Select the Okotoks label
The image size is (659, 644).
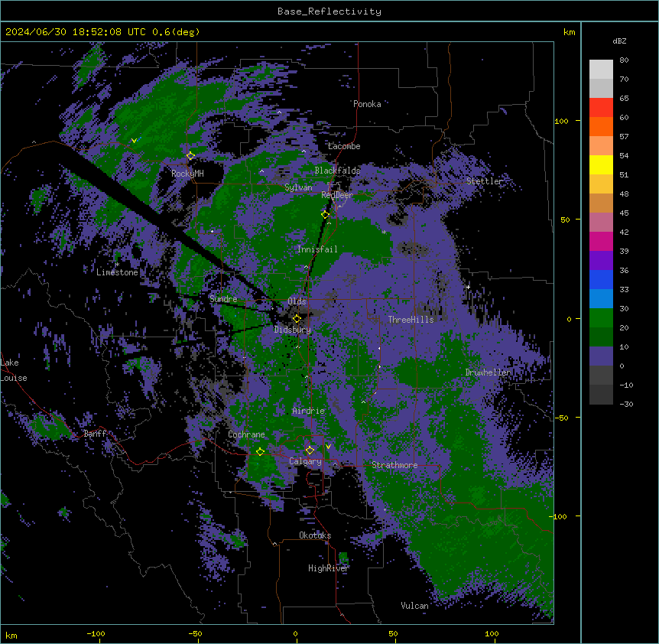pyautogui.click(x=315, y=535)
